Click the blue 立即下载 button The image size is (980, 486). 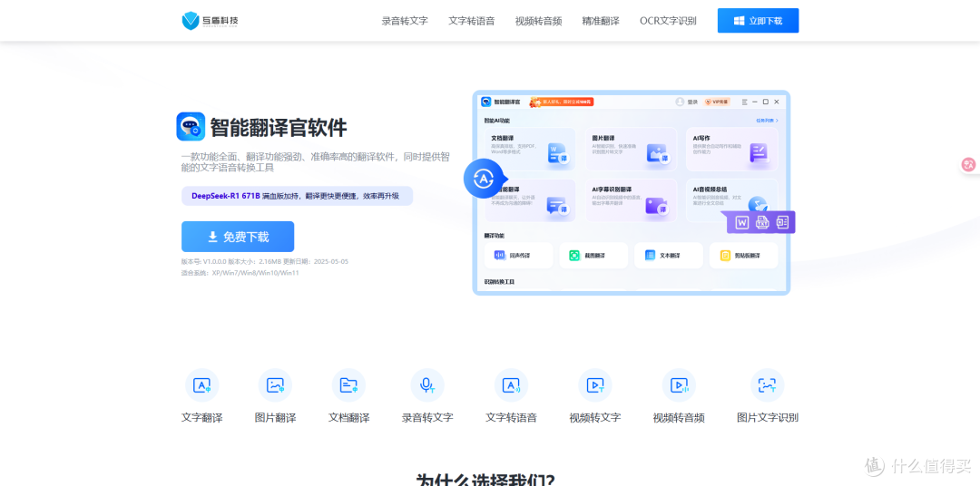(x=758, y=21)
